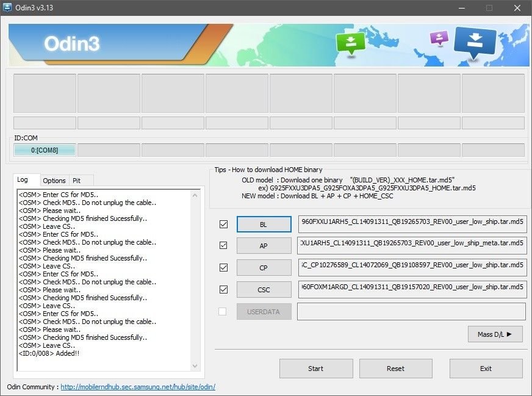Image resolution: width=532 pixels, height=396 pixels.
Task: Click the example G925FXXU3DPA5 HOME.tar.md5 filename text
Action: [373, 188]
